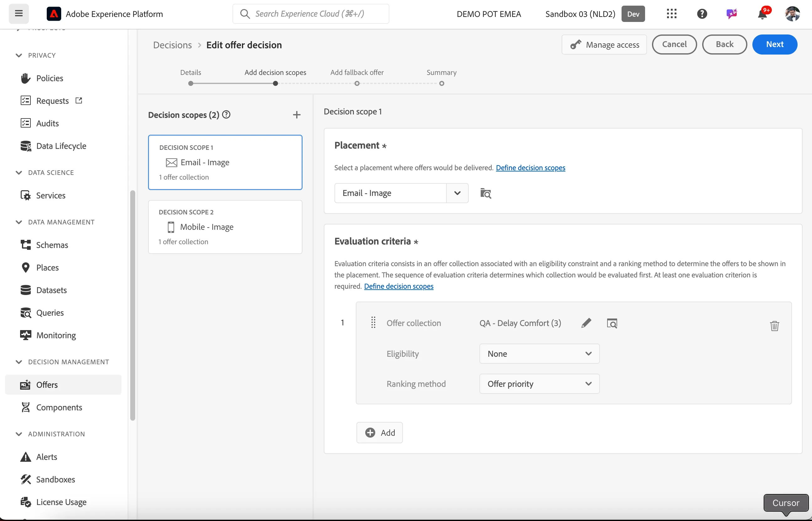Open the user profile avatar
Screen dimensions: 812x521
point(792,14)
